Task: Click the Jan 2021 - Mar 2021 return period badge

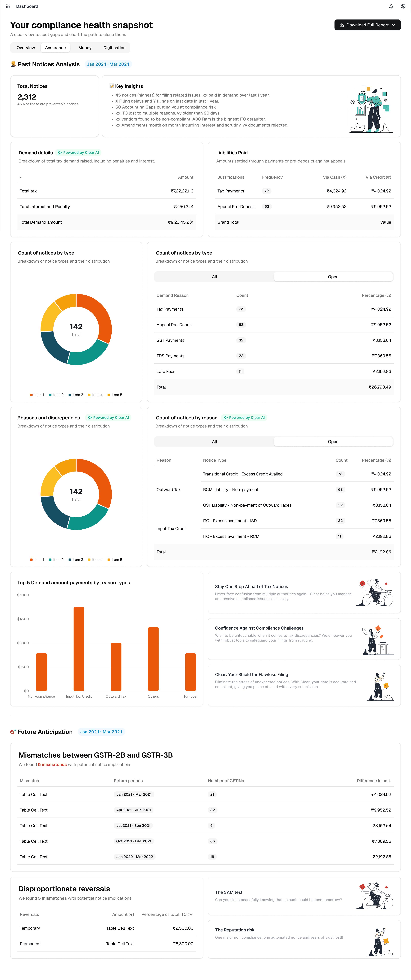Action: click(x=134, y=794)
